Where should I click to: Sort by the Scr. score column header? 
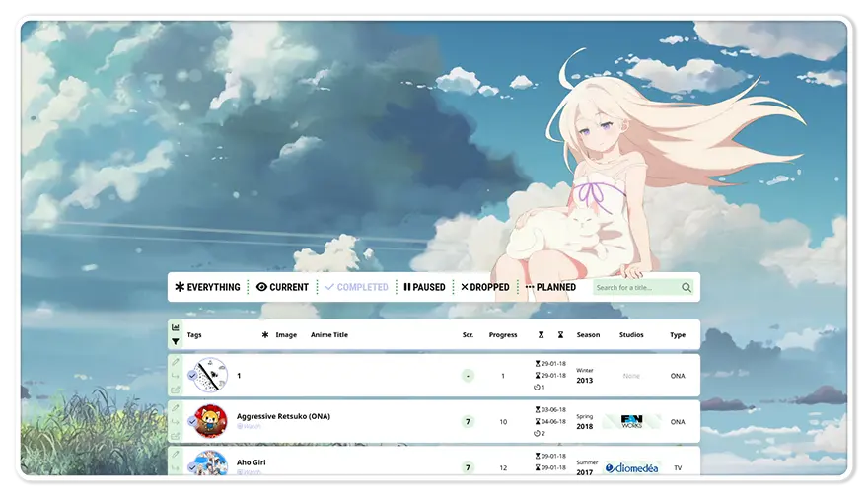pos(468,335)
